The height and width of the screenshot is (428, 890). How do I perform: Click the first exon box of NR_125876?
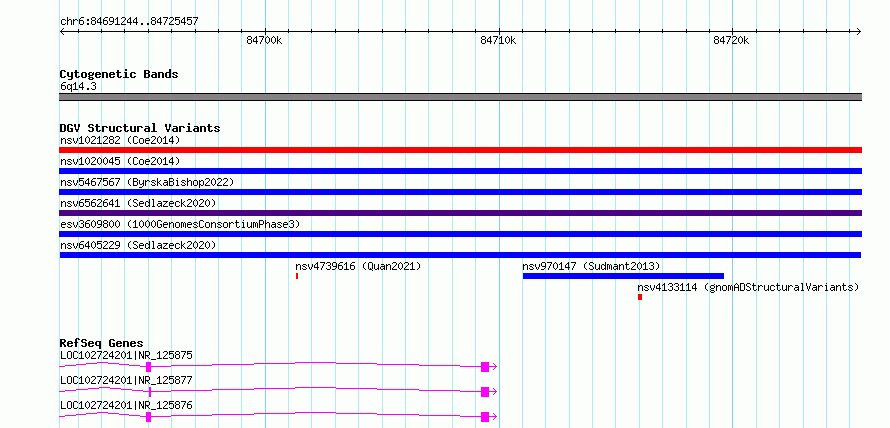click(149, 417)
